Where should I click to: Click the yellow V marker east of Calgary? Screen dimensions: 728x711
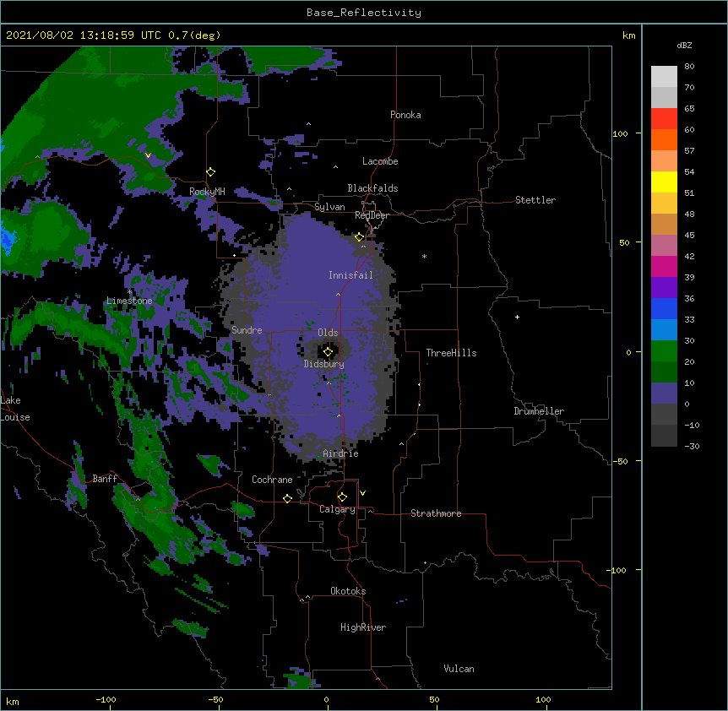(x=362, y=493)
